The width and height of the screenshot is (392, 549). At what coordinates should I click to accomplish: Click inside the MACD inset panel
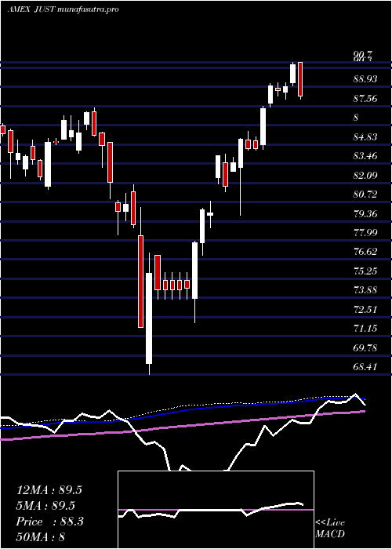tap(216, 510)
